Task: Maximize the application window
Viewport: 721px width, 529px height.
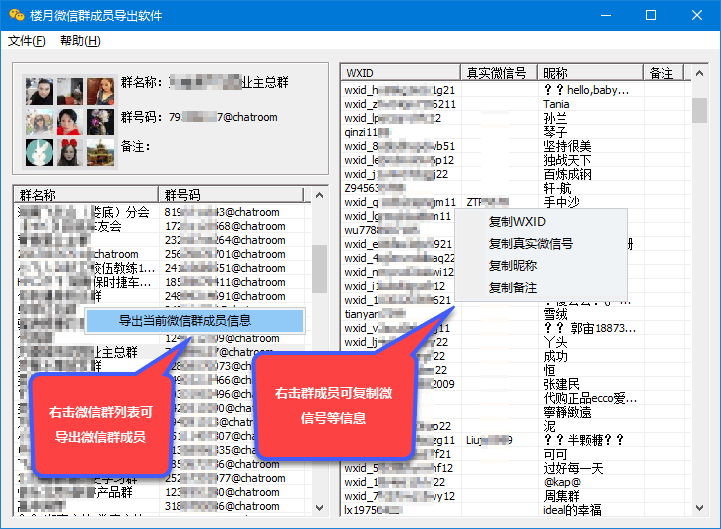Action: point(651,15)
